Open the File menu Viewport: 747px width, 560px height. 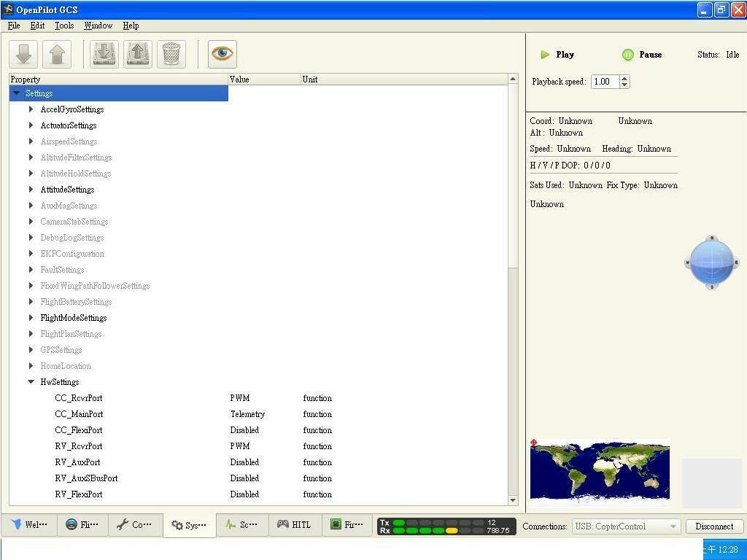tap(14, 26)
